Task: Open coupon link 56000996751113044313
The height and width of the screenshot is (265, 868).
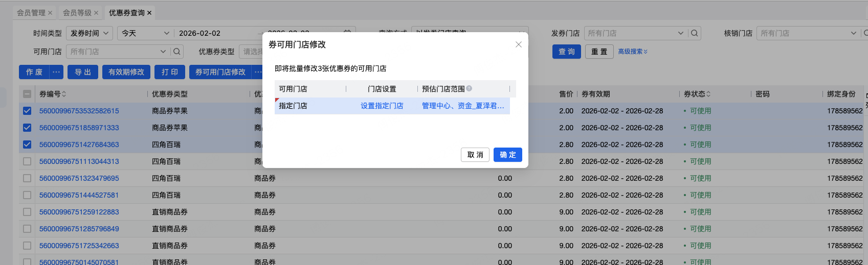Action: coord(79,161)
